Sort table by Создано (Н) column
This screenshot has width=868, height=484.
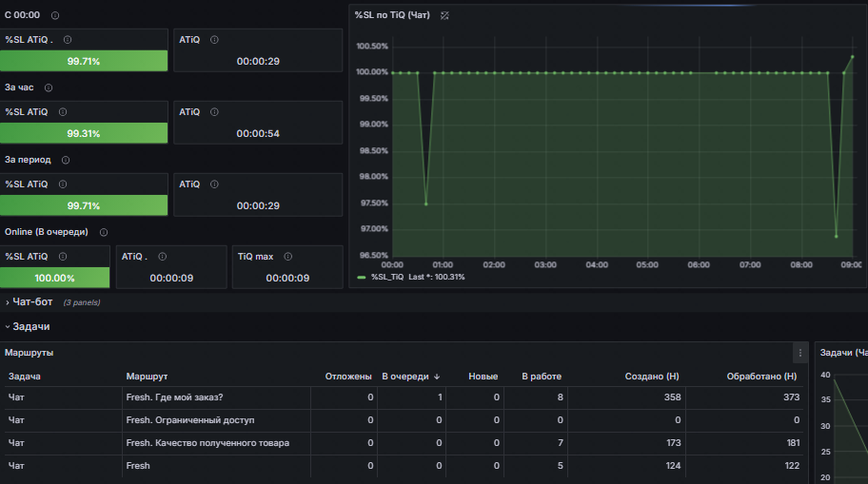click(652, 377)
